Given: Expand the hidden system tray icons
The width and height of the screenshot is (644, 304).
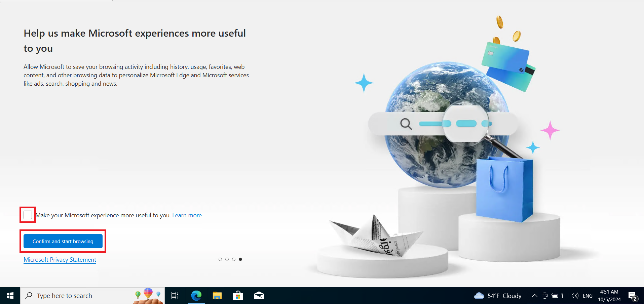Looking at the screenshot, I should [x=534, y=296].
